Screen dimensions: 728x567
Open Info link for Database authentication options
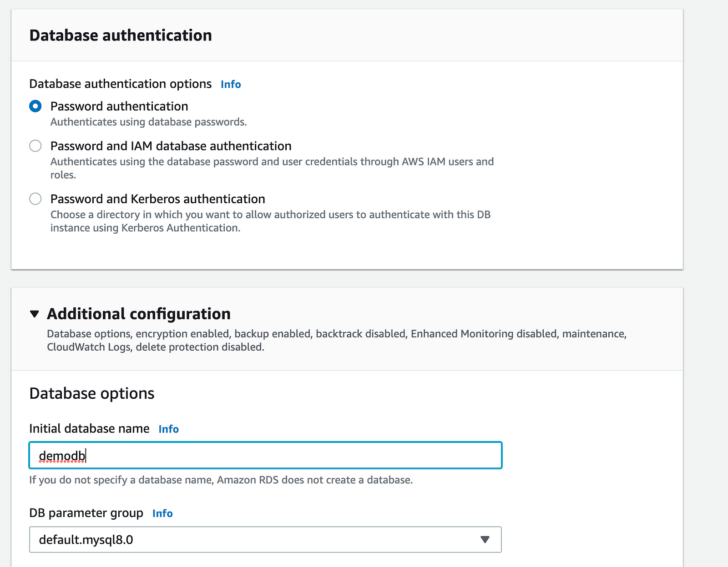231,85
